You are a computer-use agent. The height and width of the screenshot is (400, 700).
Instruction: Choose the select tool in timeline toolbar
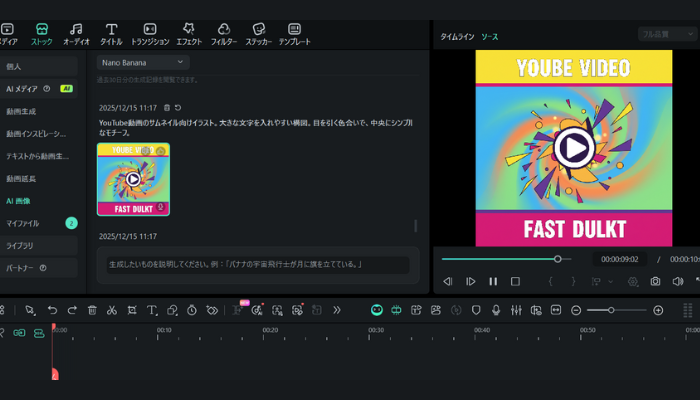click(30, 310)
